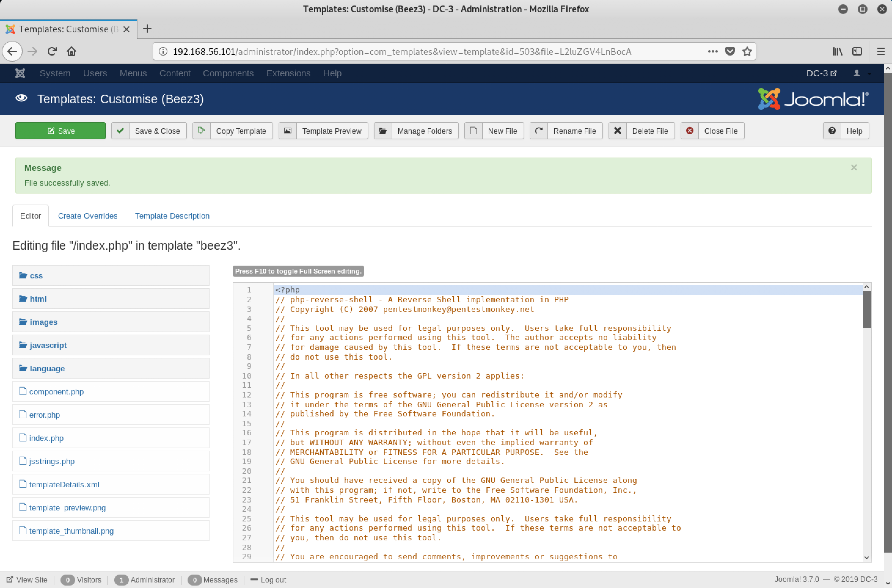Toggle Firefox sidebar icon
Screen dimensions: 892x588
857,51
